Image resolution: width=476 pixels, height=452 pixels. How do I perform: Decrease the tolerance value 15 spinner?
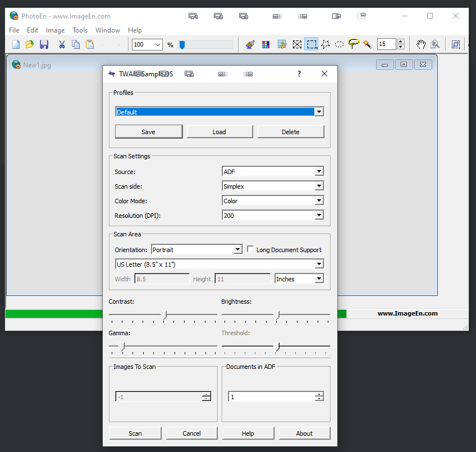tap(400, 47)
